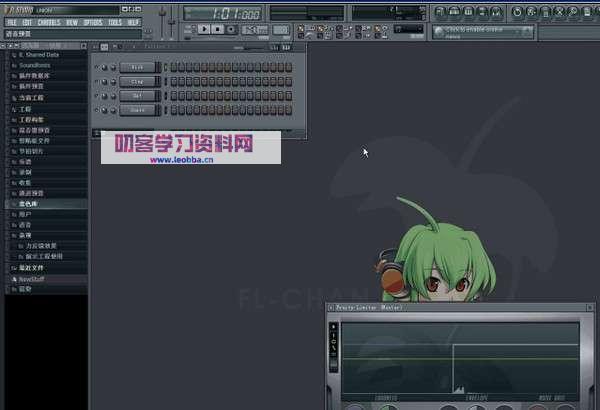600x410 pixels.
Task: Expand the 当前工程 folder in browser
Action: [46, 98]
